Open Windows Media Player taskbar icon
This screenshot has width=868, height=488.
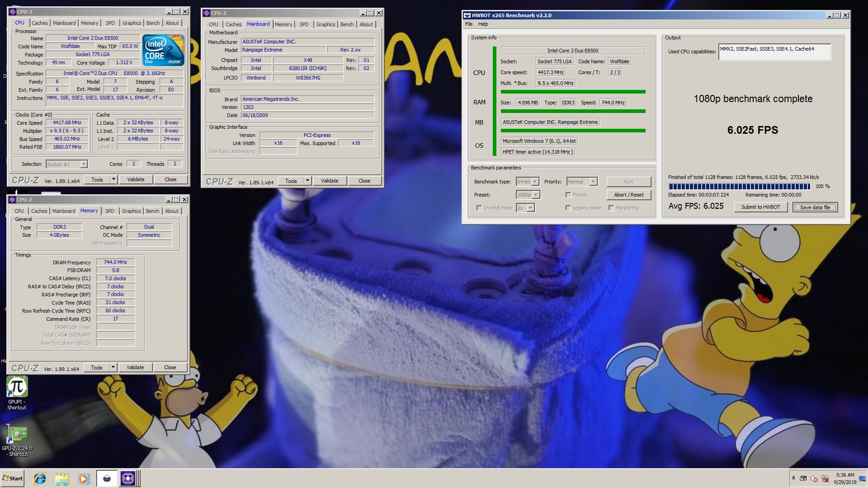[x=84, y=479]
